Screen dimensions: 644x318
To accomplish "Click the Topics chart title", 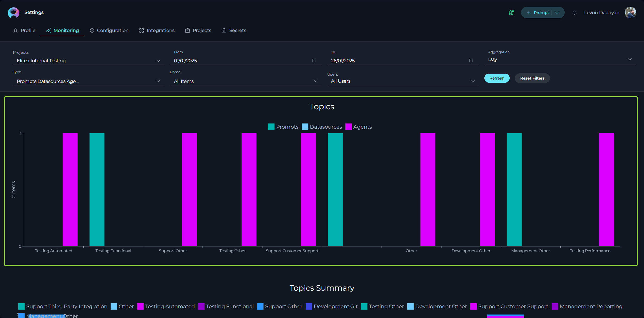I will tap(322, 107).
